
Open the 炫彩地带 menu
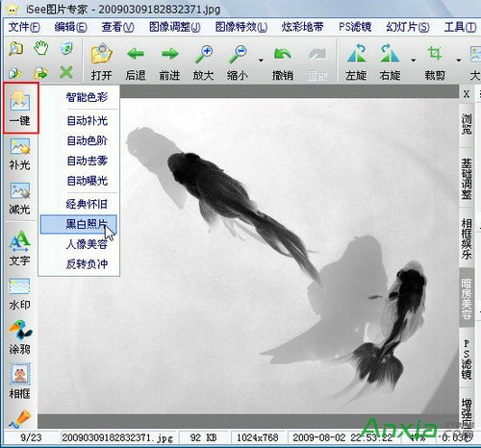[x=302, y=27]
